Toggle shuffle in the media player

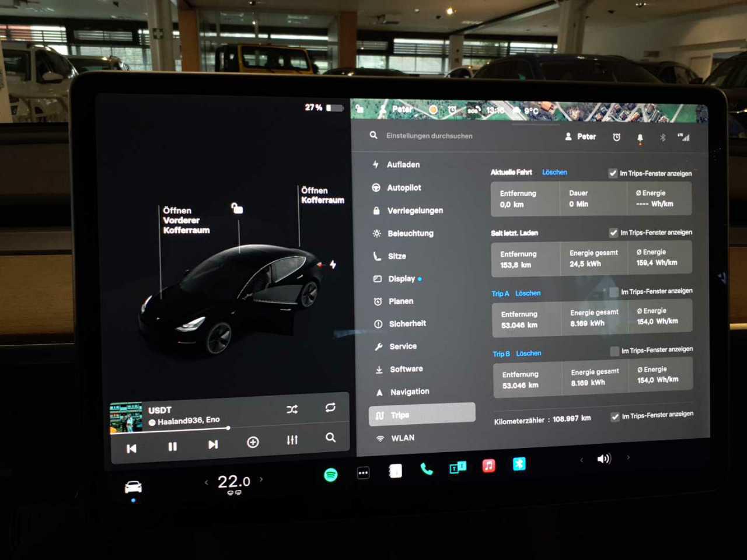pyautogui.click(x=292, y=409)
